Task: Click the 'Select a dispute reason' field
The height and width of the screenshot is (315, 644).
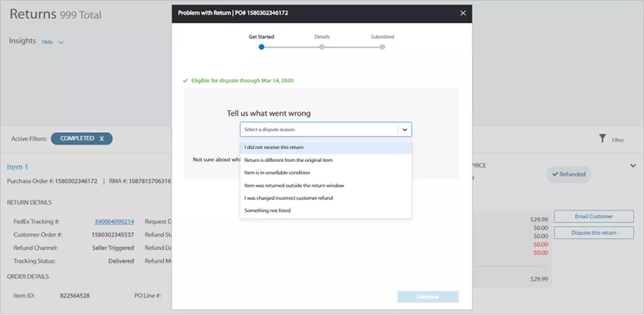Action: coord(319,129)
